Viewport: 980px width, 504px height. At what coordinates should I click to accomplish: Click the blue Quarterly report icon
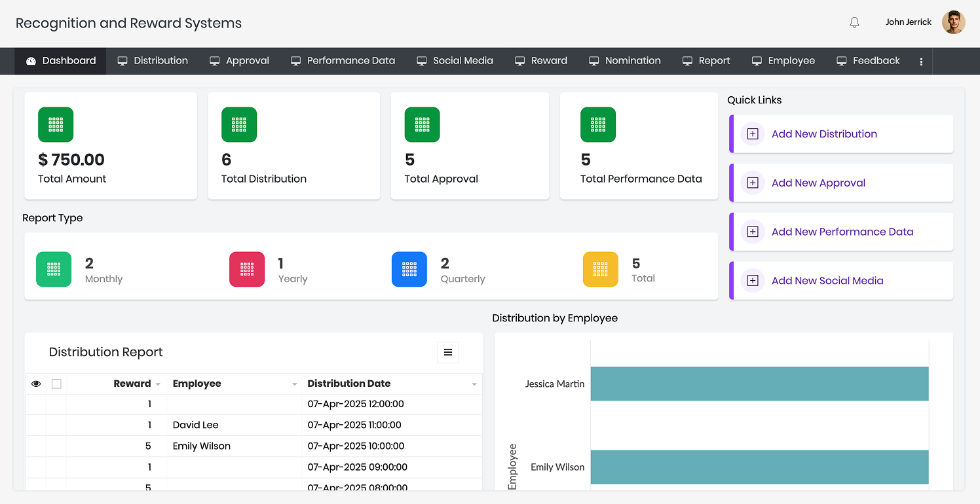(409, 269)
